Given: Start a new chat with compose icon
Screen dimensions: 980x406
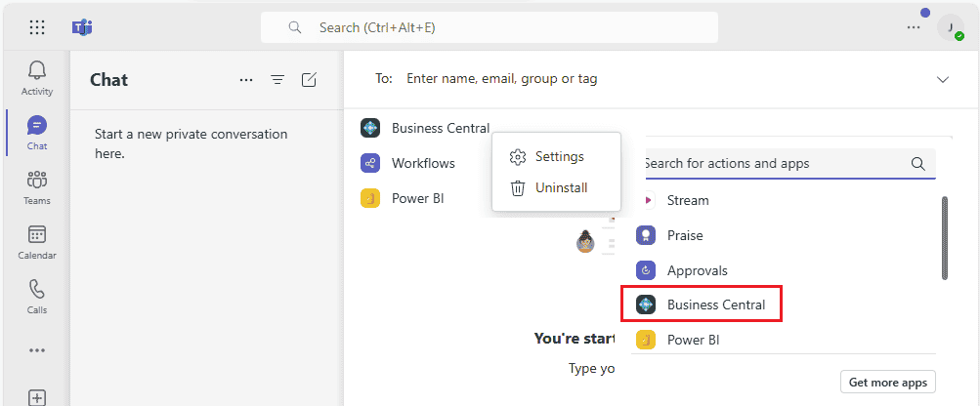Looking at the screenshot, I should (309, 80).
